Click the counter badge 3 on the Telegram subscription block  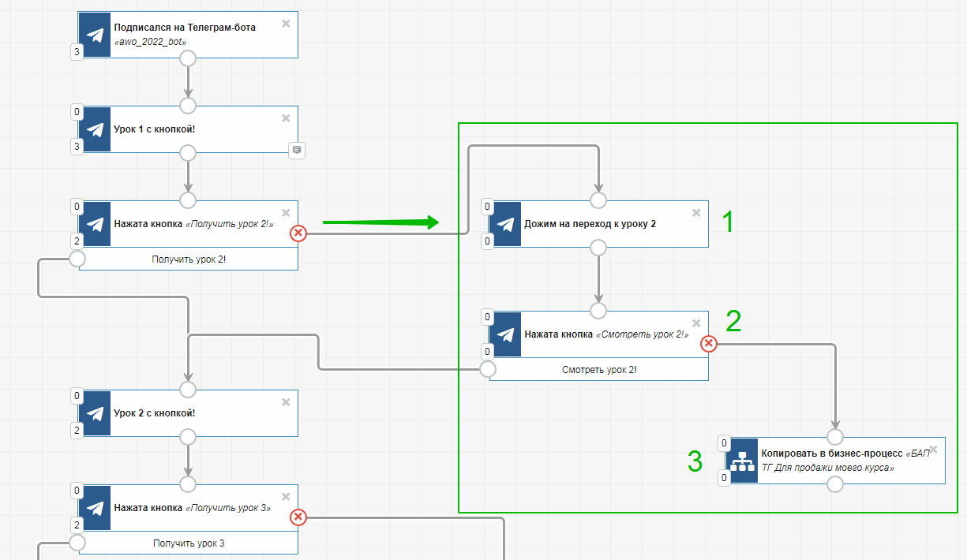[77, 53]
